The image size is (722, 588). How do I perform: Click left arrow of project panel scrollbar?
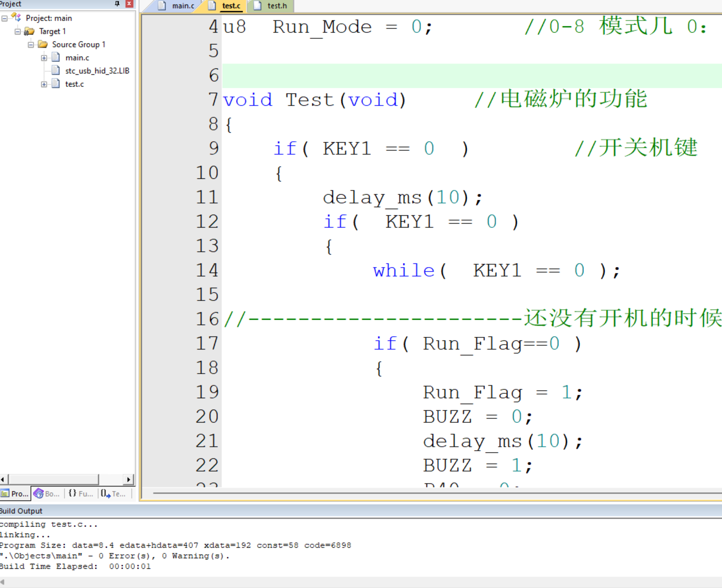[x=3, y=479]
